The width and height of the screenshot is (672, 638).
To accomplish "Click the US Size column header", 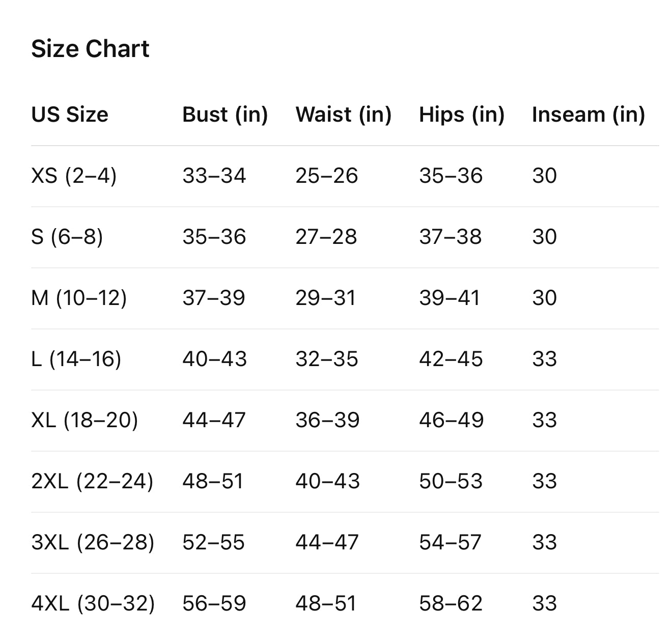I will (70, 115).
